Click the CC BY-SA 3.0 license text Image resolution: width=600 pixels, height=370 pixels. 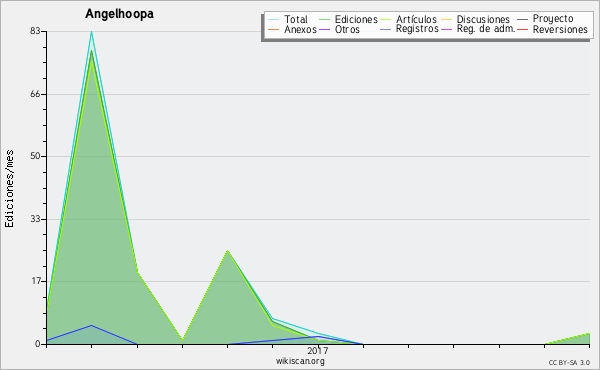(569, 363)
